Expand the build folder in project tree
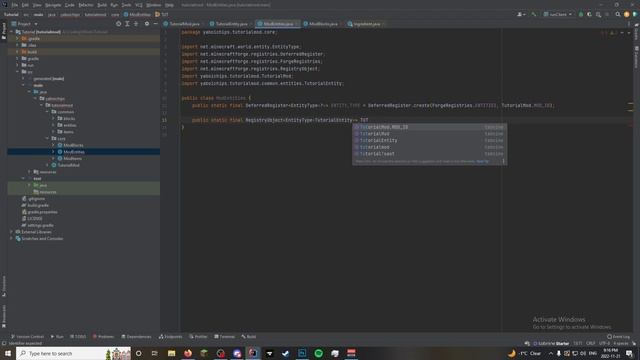This screenshot has height=360, width=640. pyautogui.click(x=17, y=52)
